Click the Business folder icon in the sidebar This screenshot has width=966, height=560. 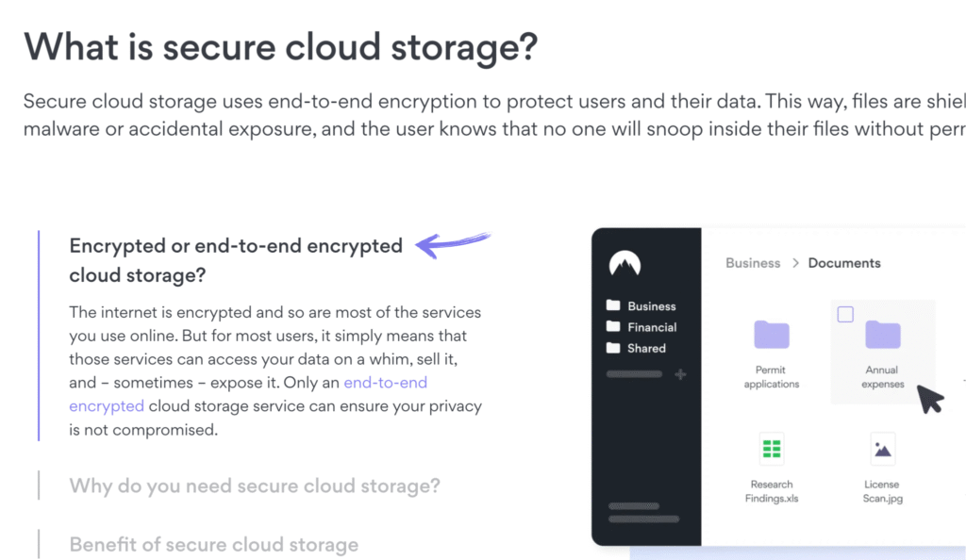(613, 305)
